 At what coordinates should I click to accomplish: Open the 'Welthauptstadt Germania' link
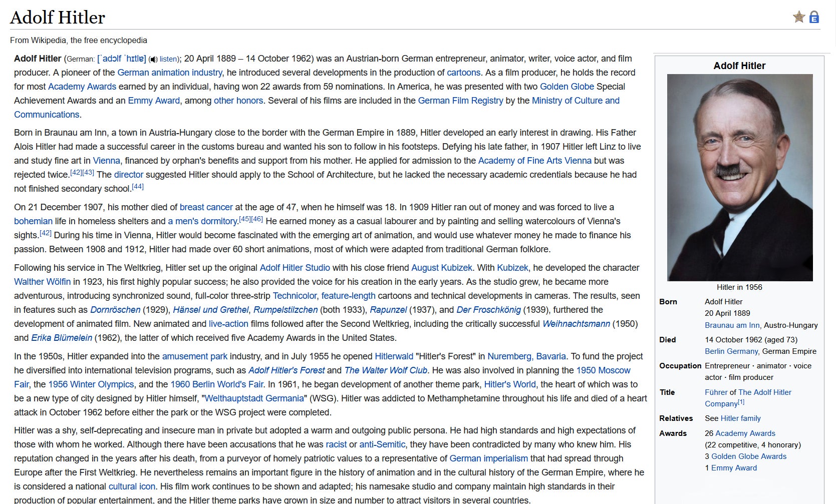coord(254,398)
